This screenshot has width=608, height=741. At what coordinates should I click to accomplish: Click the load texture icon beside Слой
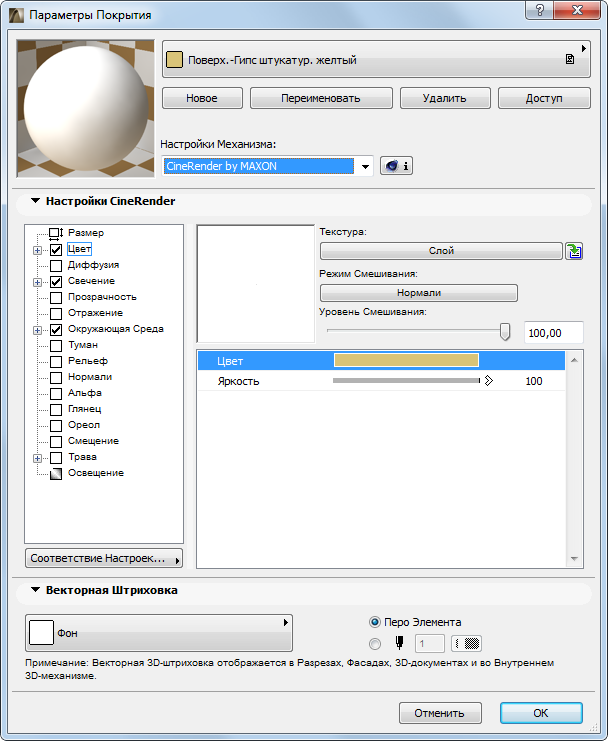coord(574,251)
